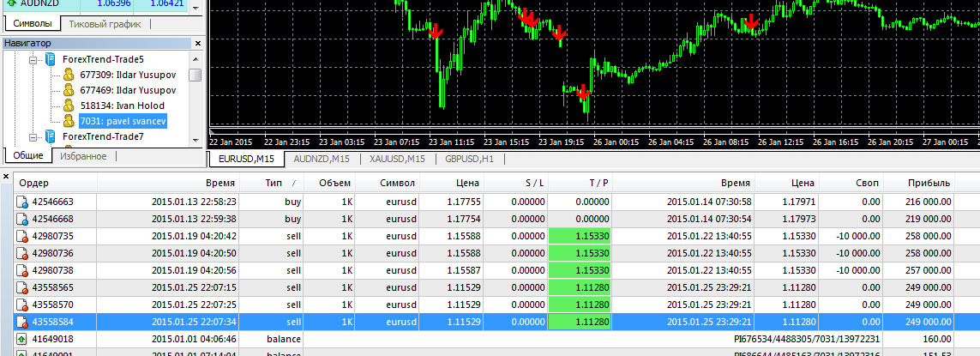This screenshot has height=356, width=980.
Task: Click the balance icon for order 41649018
Action: [x=22, y=339]
